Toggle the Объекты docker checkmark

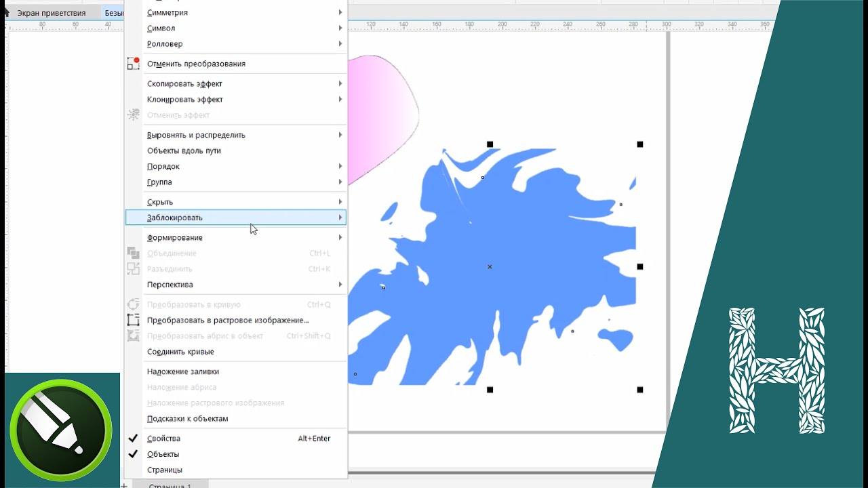(133, 454)
